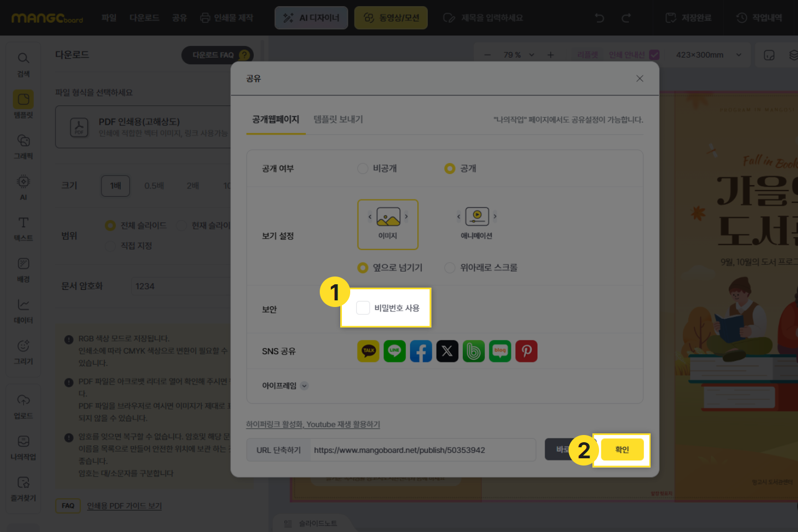Image resolution: width=798 pixels, height=532 pixels.
Task: Open the 인쇄물 제작 menu
Action: [x=227, y=18]
